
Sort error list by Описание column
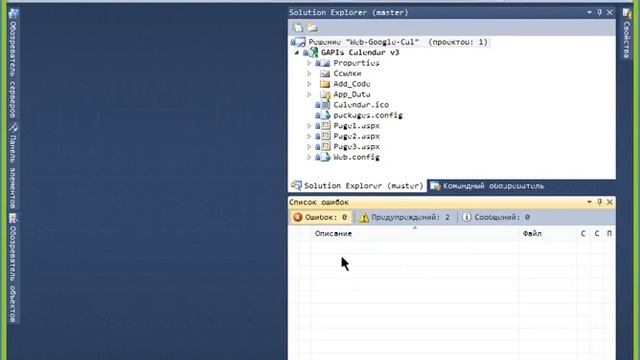point(415,233)
